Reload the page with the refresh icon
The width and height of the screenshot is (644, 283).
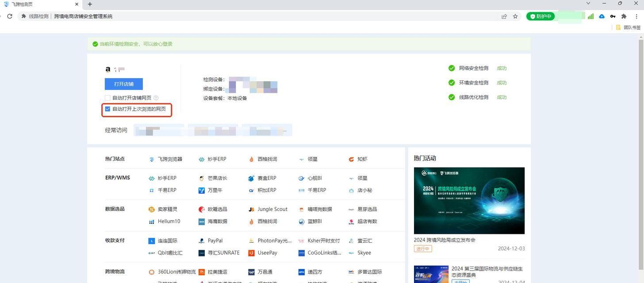(x=10, y=16)
